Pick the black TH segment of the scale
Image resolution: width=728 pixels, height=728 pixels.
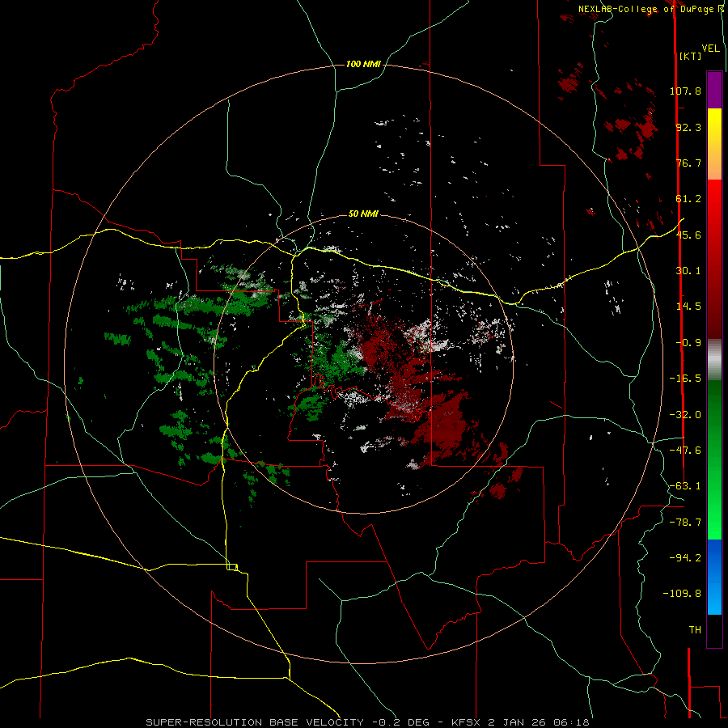click(714, 630)
